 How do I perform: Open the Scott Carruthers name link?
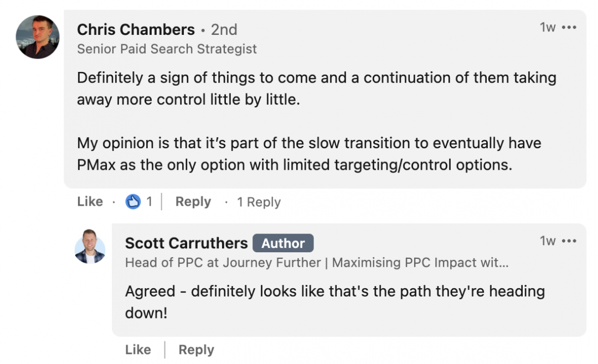[187, 243]
